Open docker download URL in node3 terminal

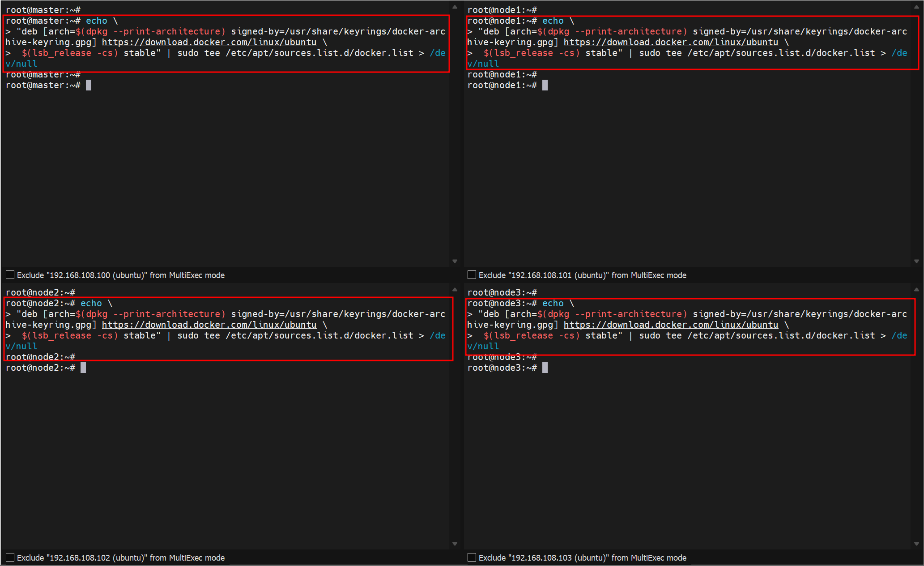point(671,325)
